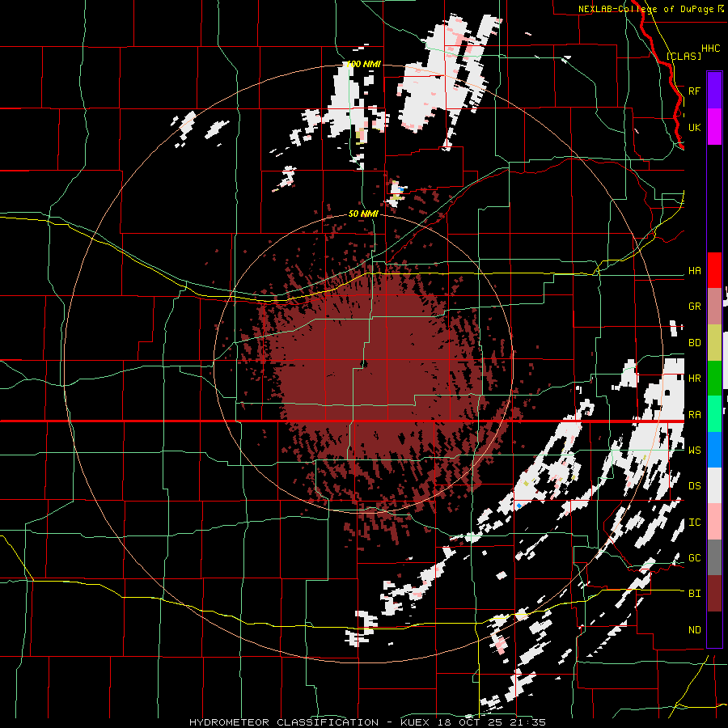
Task: Pick the mint green RA legend swatch
Action: [x=714, y=414]
